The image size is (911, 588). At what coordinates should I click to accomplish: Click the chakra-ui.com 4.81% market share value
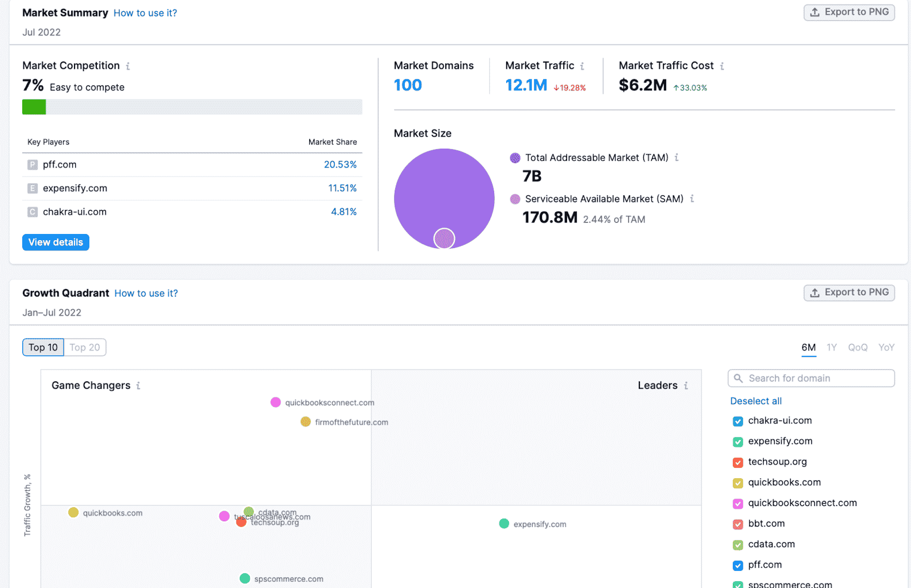click(x=344, y=212)
